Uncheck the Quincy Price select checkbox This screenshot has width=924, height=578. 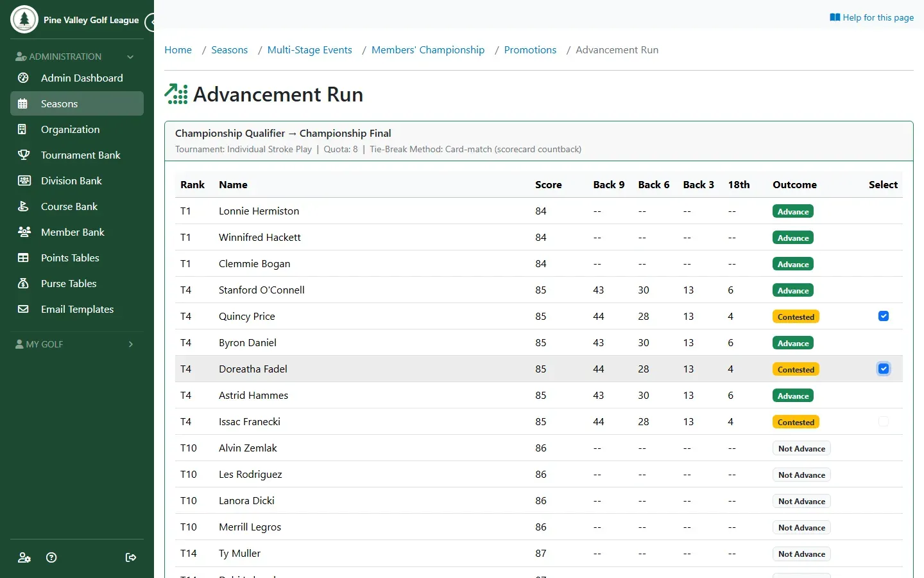point(884,316)
